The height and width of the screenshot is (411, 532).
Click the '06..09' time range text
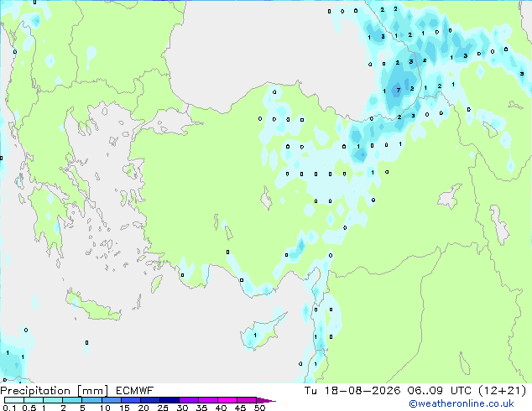(x=425, y=391)
